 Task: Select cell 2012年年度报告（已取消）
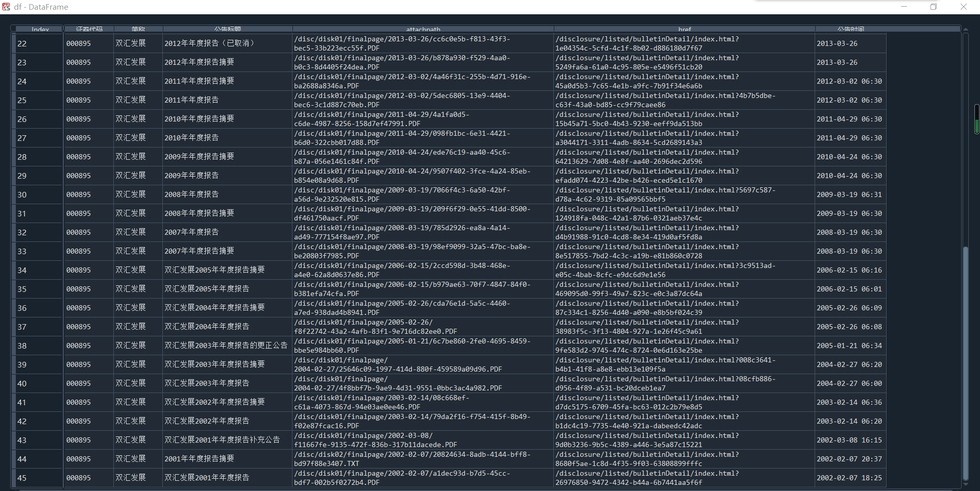coord(228,43)
